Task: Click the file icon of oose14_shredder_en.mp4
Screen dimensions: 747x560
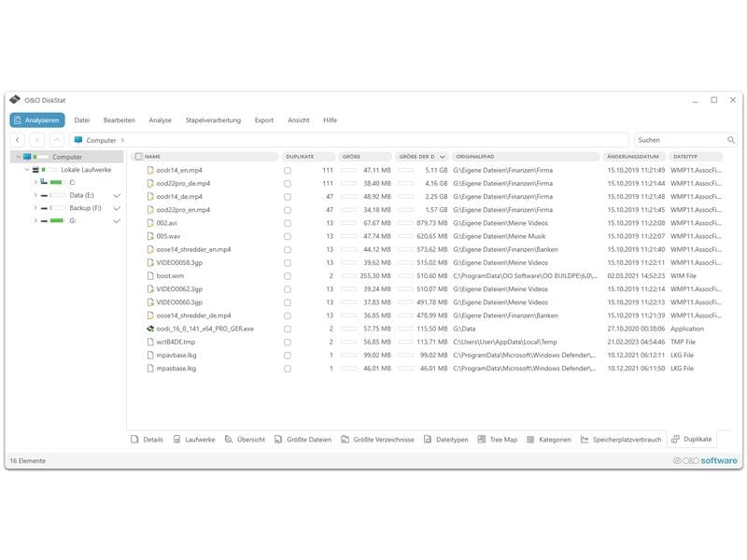Action: [x=150, y=249]
